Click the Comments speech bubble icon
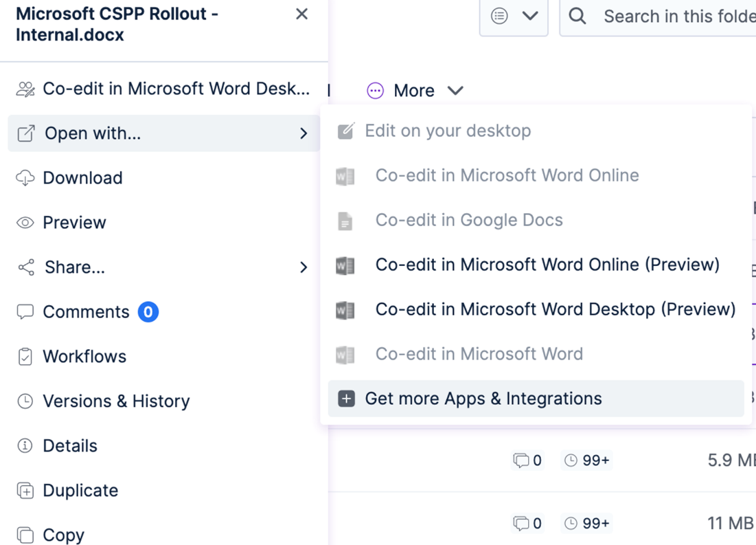This screenshot has width=756, height=545. [x=25, y=312]
